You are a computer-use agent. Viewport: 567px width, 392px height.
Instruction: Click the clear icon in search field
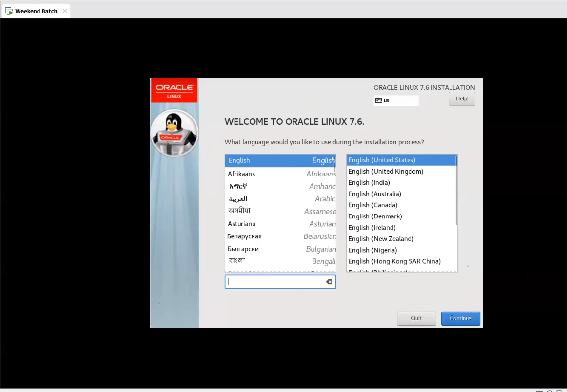point(329,282)
